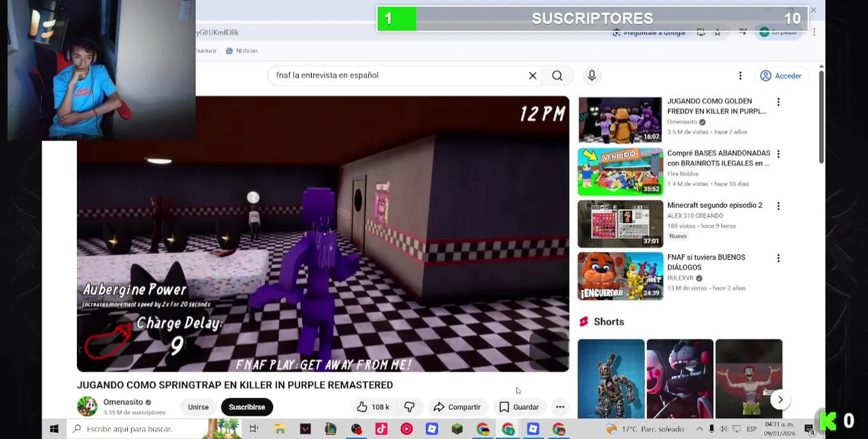This screenshot has height=439, width=868.
Task: Open Chrome media controls icon
Action: [743, 32]
